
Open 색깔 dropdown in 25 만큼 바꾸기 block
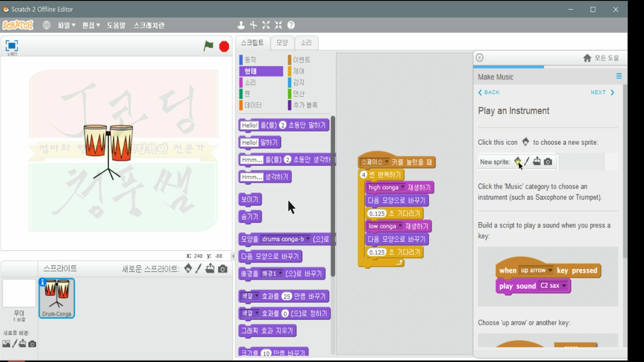point(250,296)
